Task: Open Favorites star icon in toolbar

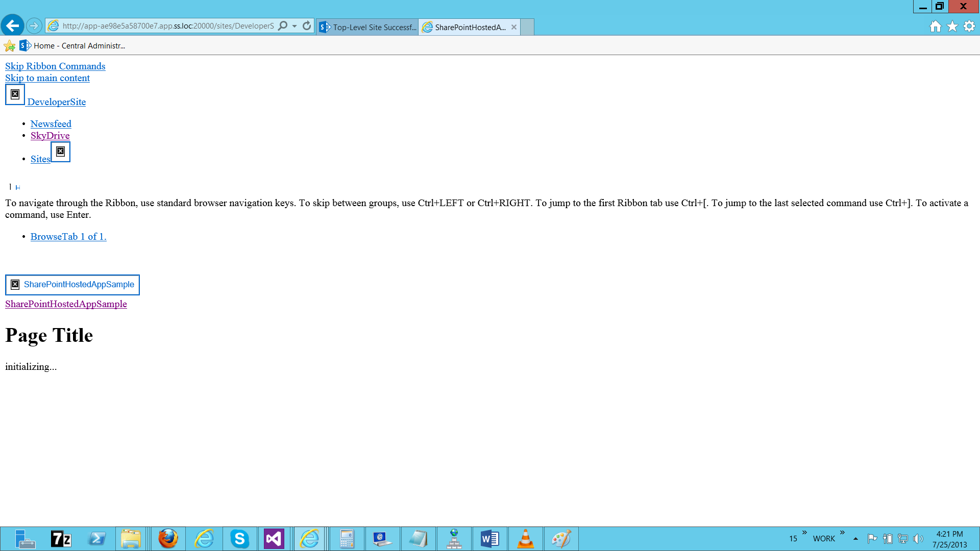Action: 952,27
